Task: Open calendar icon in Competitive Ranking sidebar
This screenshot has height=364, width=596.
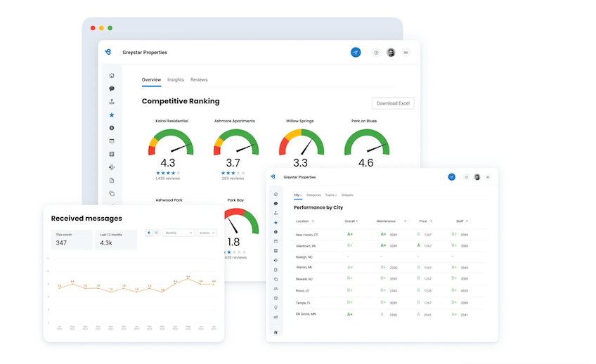Action: [x=112, y=141]
